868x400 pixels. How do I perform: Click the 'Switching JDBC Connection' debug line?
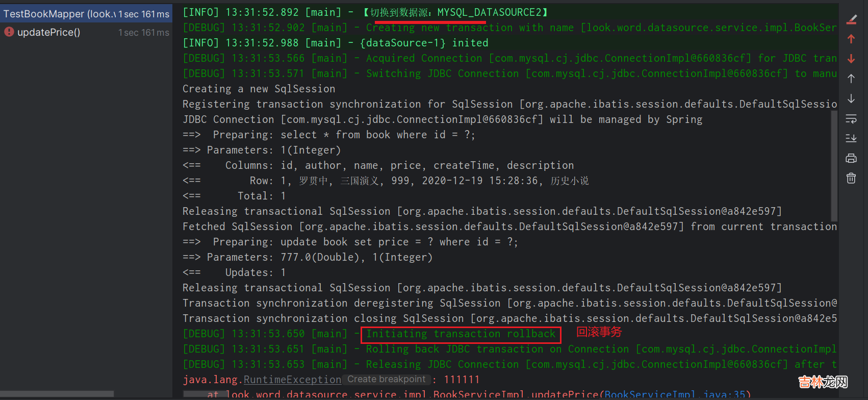pos(510,73)
